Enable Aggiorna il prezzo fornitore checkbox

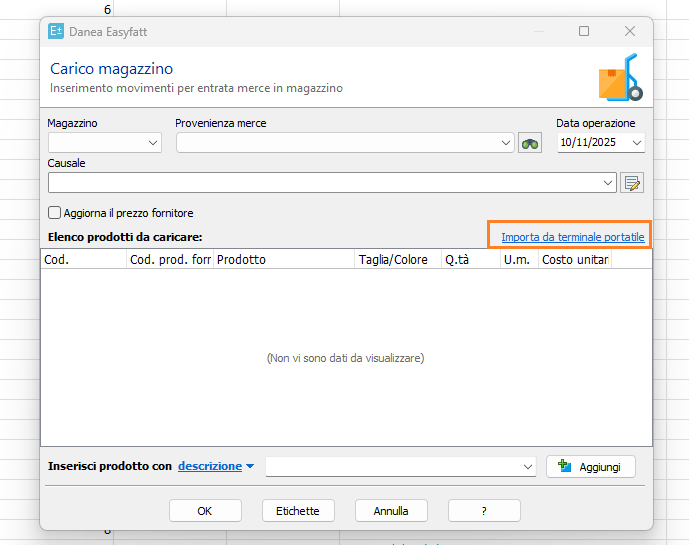coord(55,213)
